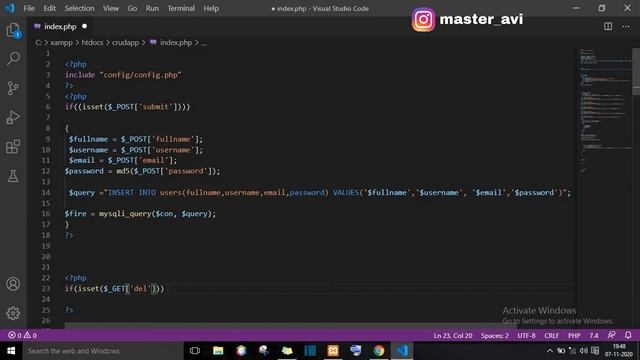Open Run and Debug view
640x360 pixels.
pos(13,117)
